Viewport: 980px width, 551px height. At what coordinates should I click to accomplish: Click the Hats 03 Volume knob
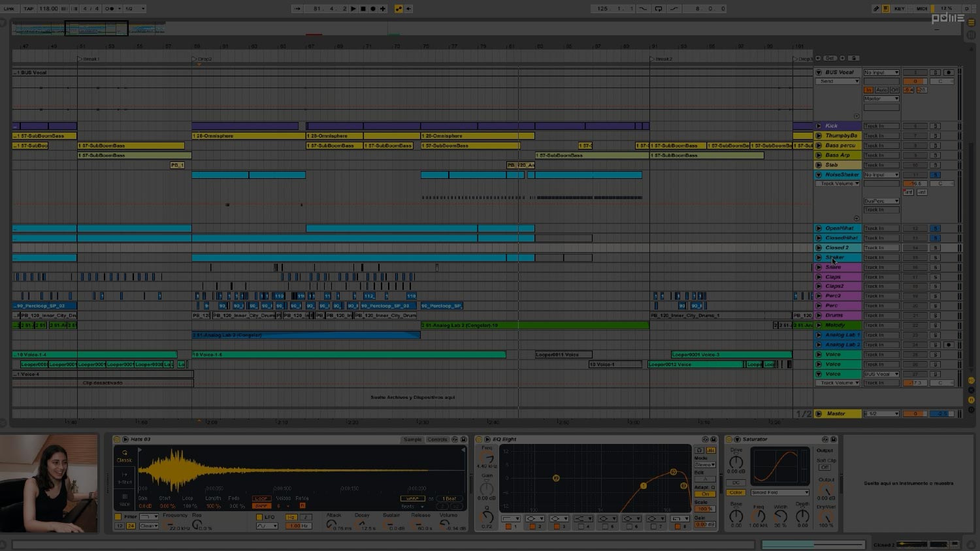click(x=446, y=524)
